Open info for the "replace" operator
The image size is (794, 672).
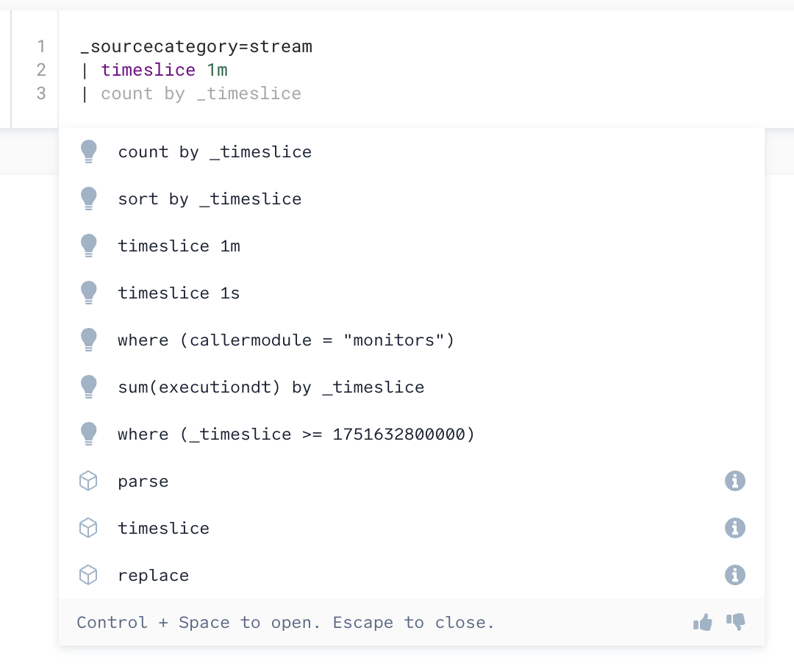[734, 575]
